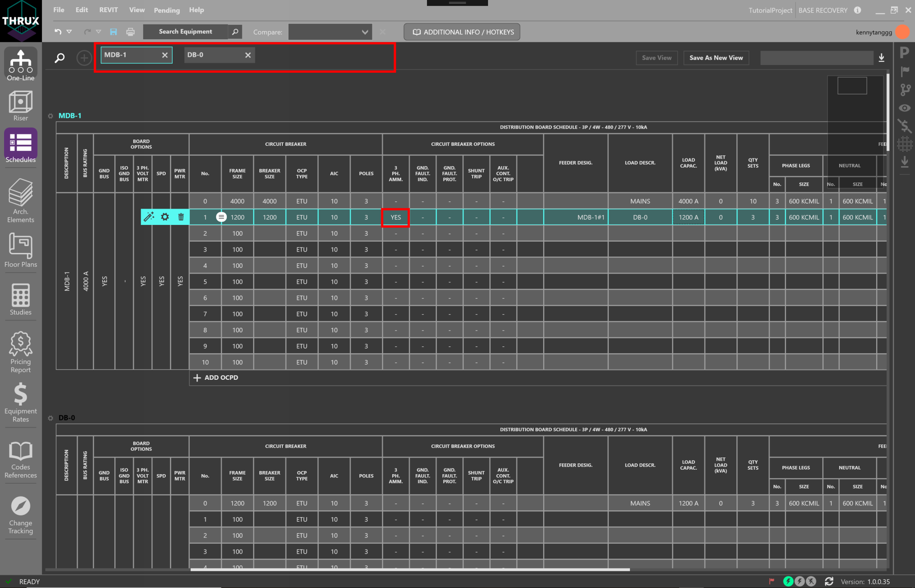915x588 pixels.
Task: Click the magic wand icon on row 1
Action: click(149, 217)
